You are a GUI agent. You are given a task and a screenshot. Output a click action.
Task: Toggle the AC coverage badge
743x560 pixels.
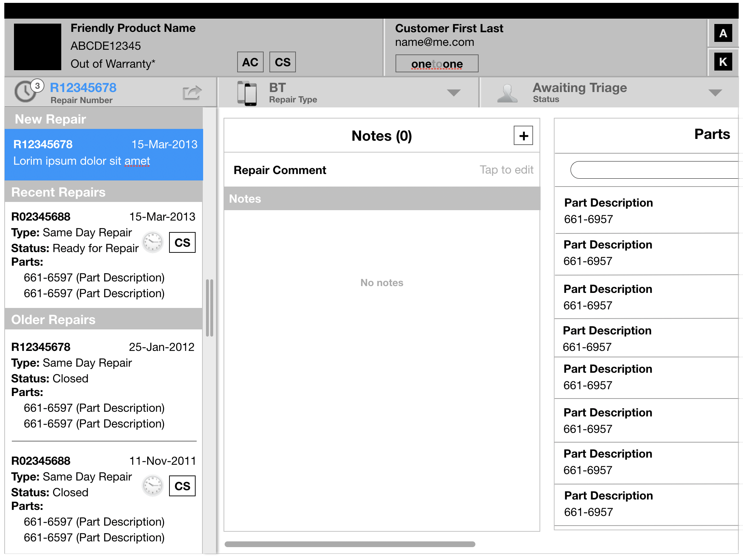[x=250, y=62]
